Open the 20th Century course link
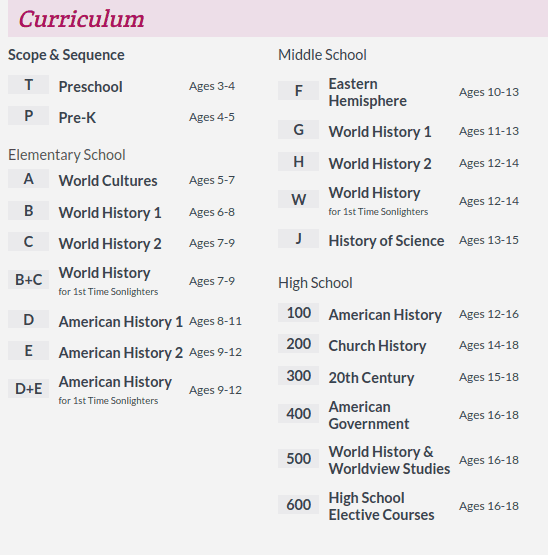Viewport: 548px width, 555px height. tap(371, 378)
